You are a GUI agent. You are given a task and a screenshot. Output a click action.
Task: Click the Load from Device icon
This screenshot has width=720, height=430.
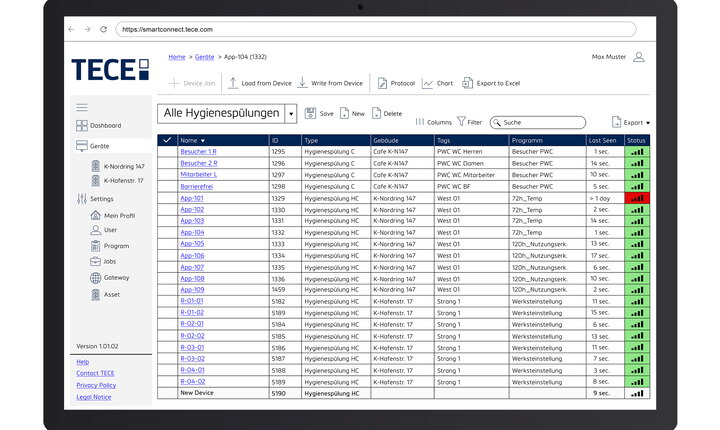pos(233,84)
